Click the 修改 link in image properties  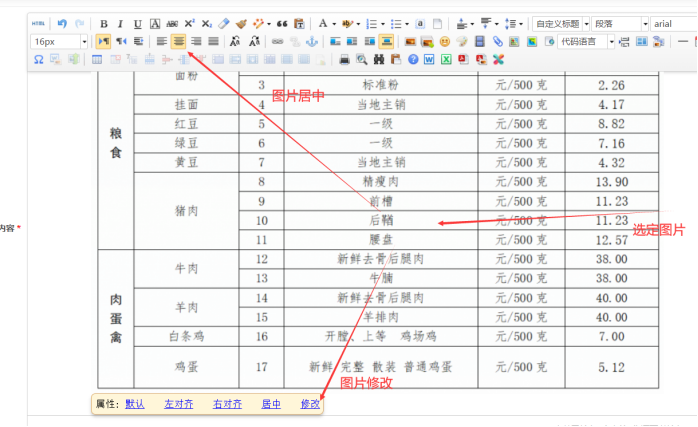pos(310,404)
